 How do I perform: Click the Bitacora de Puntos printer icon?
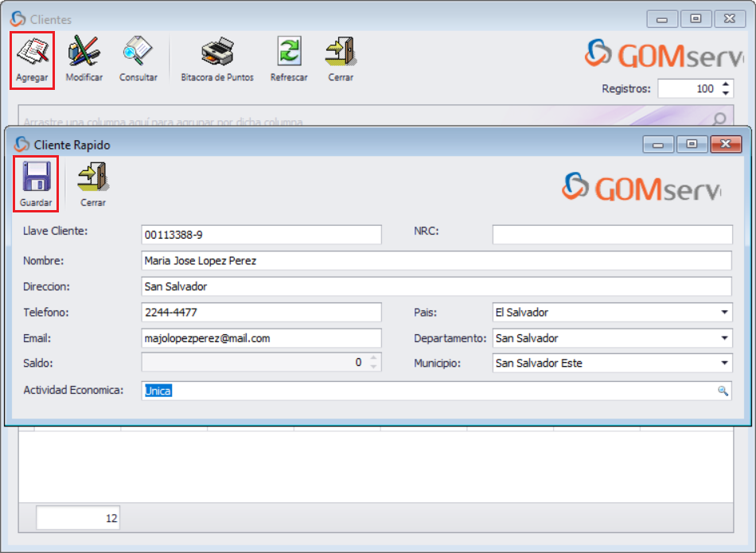coord(216,56)
